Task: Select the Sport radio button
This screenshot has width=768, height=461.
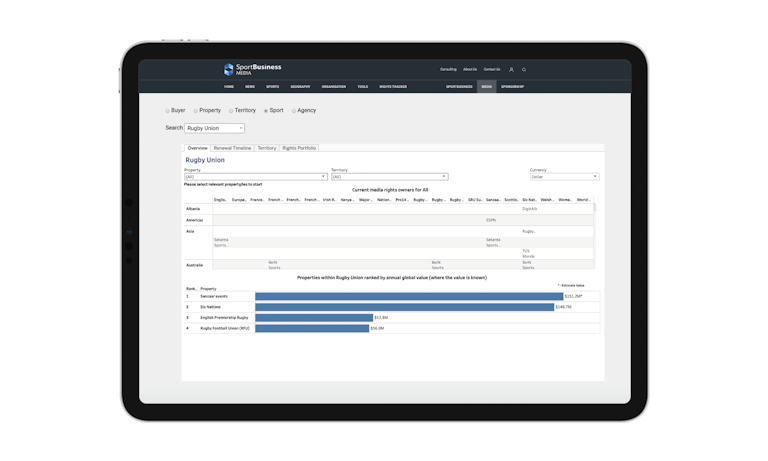Action: coord(266,111)
